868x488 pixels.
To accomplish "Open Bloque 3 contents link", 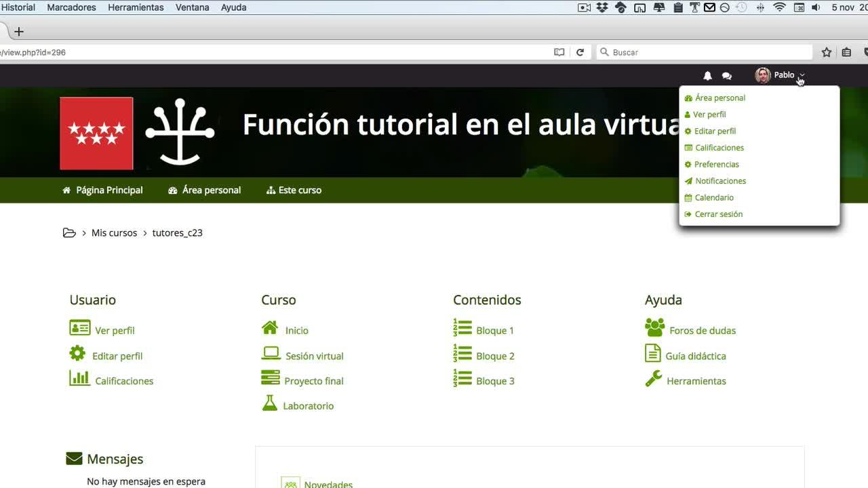I will [495, 381].
